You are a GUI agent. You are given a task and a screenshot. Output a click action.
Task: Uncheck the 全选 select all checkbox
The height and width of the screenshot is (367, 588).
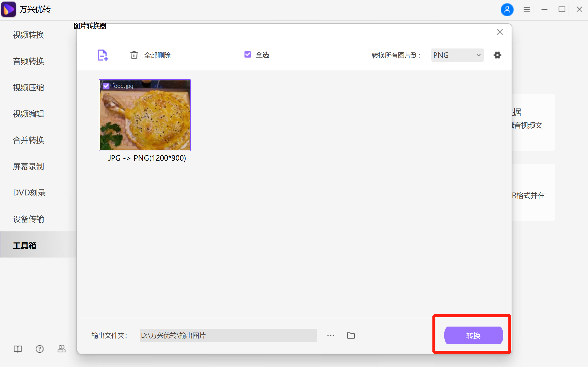247,54
